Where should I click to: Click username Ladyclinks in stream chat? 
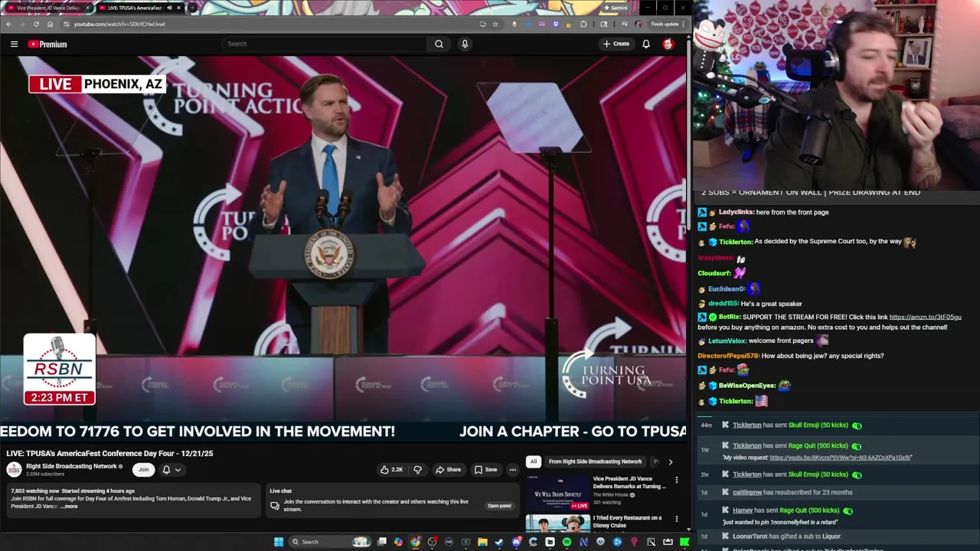(x=736, y=212)
